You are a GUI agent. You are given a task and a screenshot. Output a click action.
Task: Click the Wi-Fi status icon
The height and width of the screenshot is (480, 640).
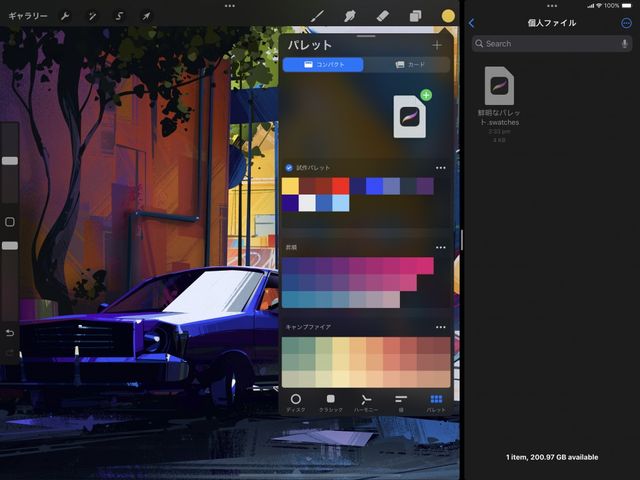(x=599, y=6)
